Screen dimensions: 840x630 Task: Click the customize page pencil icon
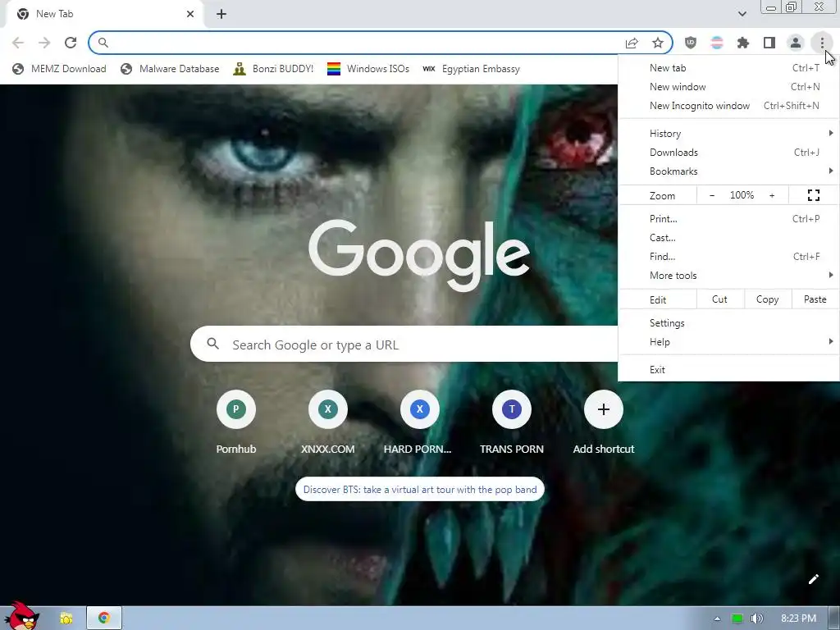813,579
